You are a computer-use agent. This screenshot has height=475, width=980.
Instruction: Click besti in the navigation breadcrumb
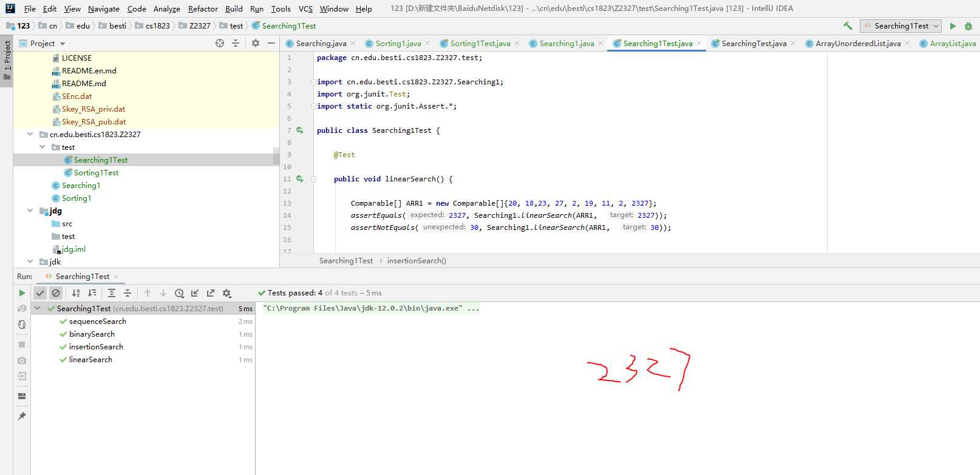(x=118, y=26)
